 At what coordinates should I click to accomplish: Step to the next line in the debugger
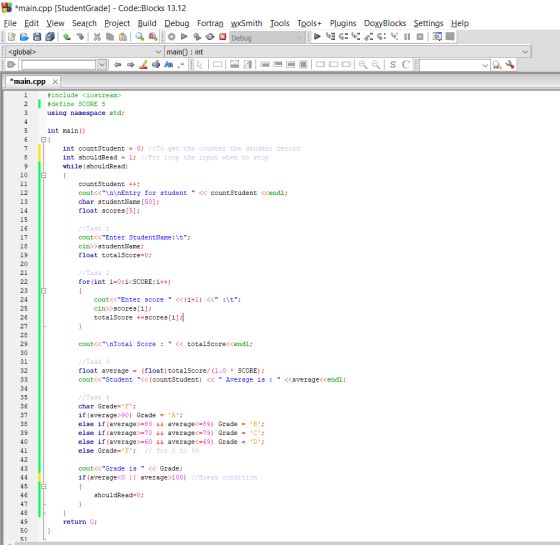[x=343, y=36]
